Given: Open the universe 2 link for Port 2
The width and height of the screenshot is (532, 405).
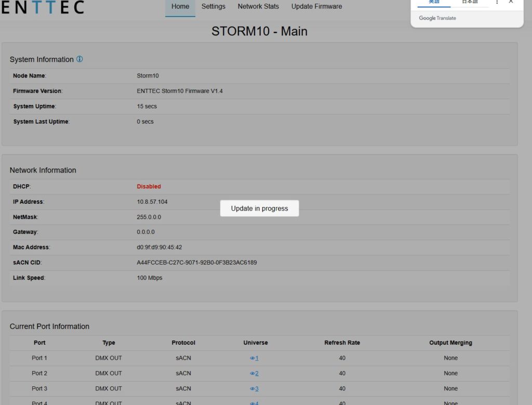Looking at the screenshot, I should [x=257, y=373].
